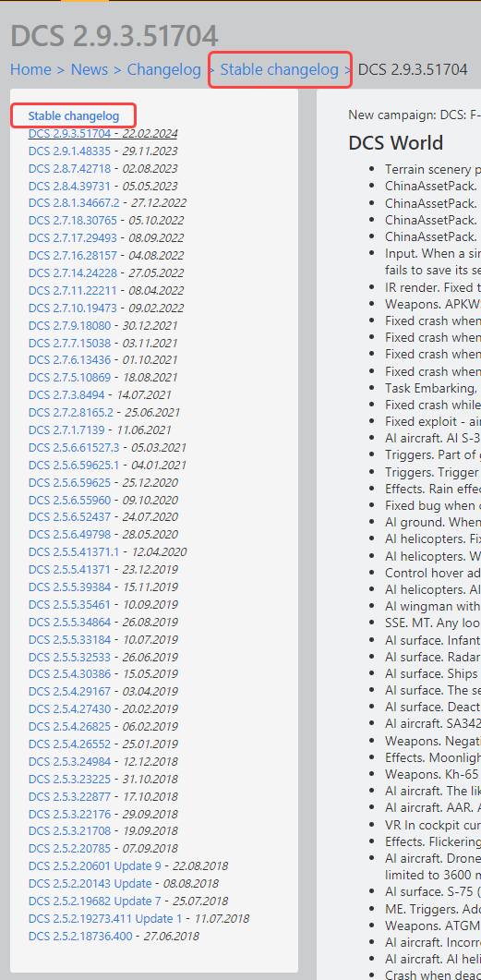The height and width of the screenshot is (980, 481).
Task: Open DCS 2.7.1.7139 changelog
Action: (x=66, y=430)
